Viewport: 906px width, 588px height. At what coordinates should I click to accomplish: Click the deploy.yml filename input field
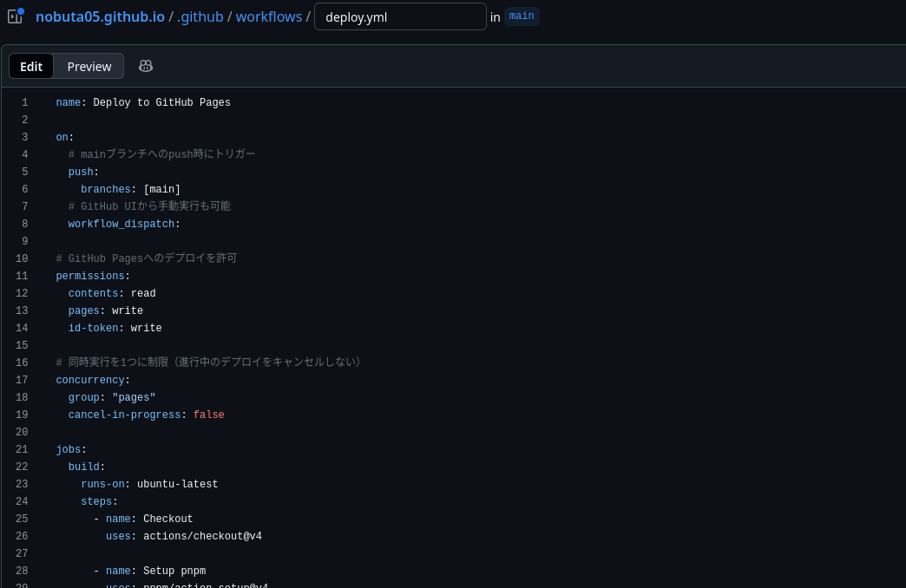tap(399, 16)
